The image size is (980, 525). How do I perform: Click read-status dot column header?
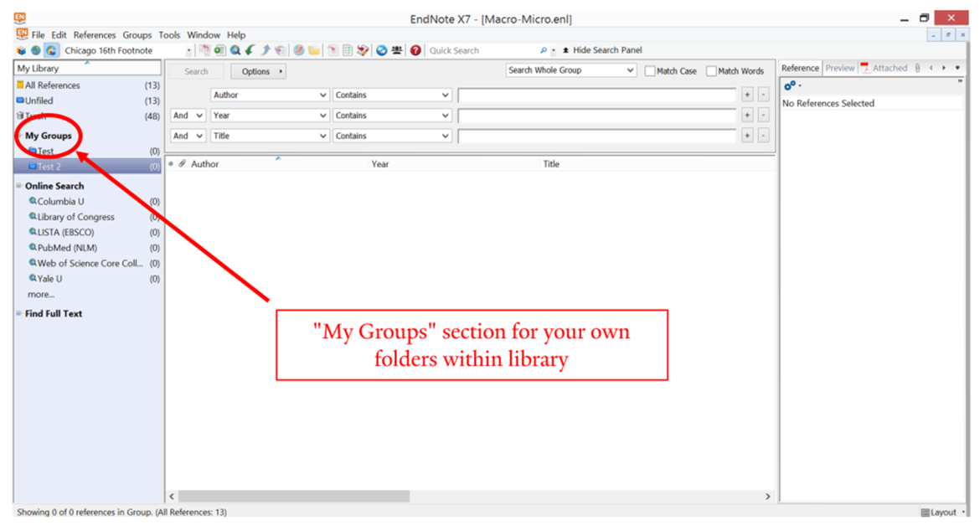click(x=171, y=164)
